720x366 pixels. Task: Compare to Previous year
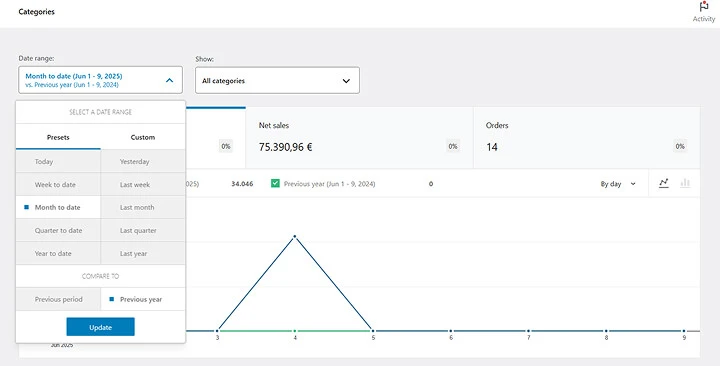coord(143,299)
